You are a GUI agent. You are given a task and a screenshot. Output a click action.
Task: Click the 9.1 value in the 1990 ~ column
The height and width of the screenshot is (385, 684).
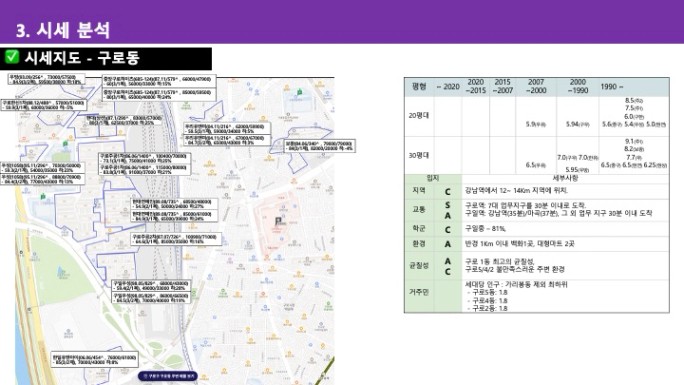coord(634,141)
